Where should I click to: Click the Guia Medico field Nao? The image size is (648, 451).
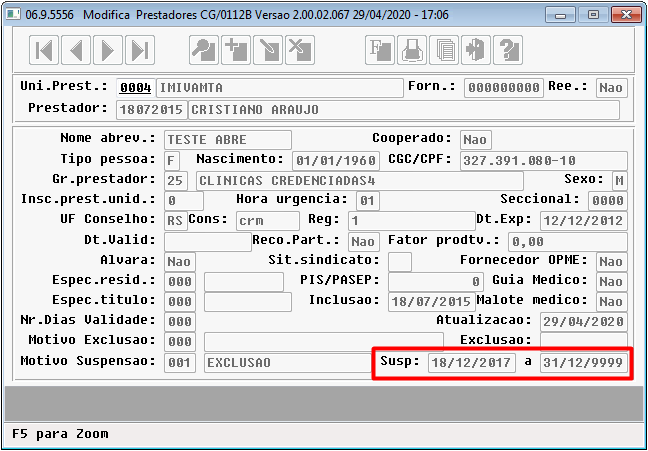tap(612, 282)
